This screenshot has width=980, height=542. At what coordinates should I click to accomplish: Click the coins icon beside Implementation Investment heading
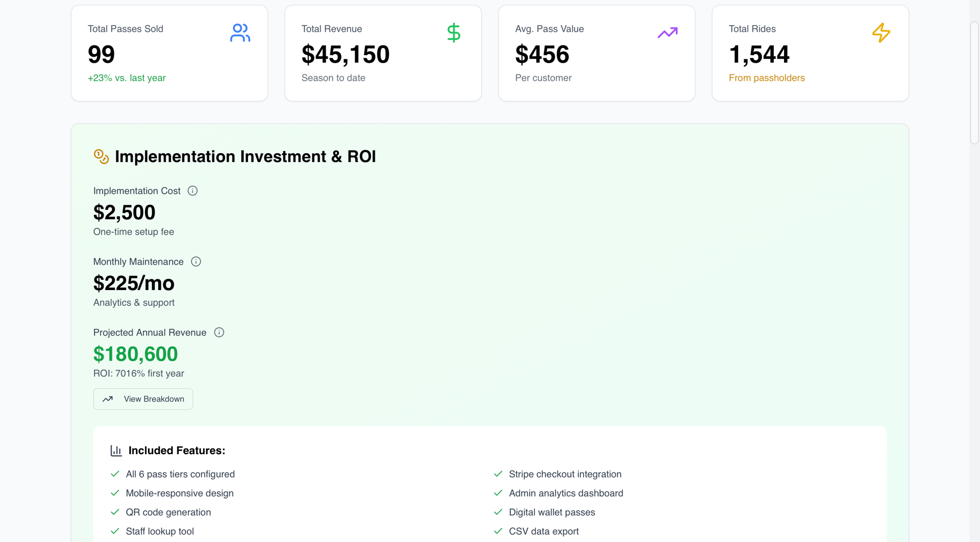(x=101, y=156)
